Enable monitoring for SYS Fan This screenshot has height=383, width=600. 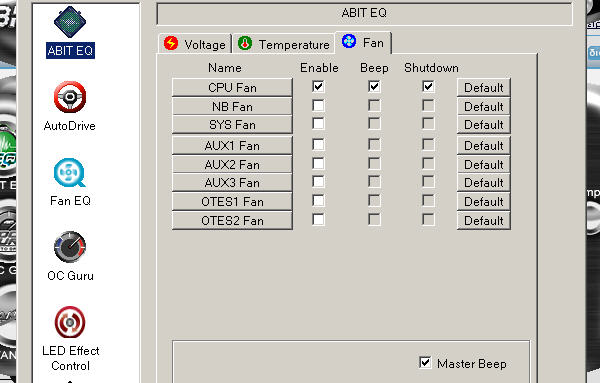[318, 124]
